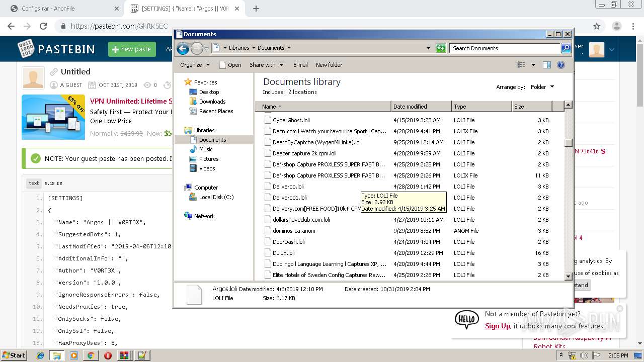Click Sign Up link on Pastebin
The height and width of the screenshot is (362, 644).
498,326
